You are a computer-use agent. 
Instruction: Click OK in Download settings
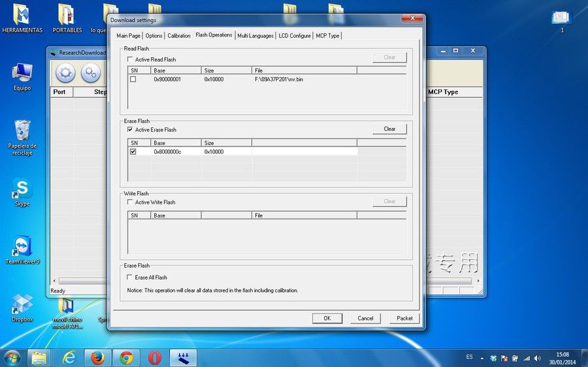pyautogui.click(x=327, y=318)
